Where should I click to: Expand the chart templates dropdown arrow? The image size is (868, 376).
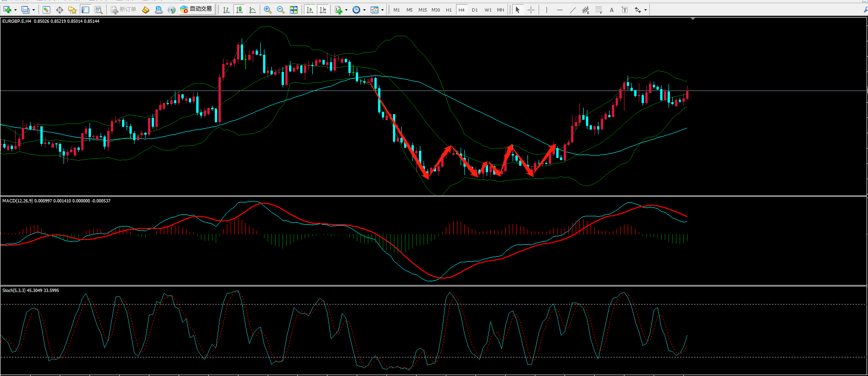click(382, 10)
